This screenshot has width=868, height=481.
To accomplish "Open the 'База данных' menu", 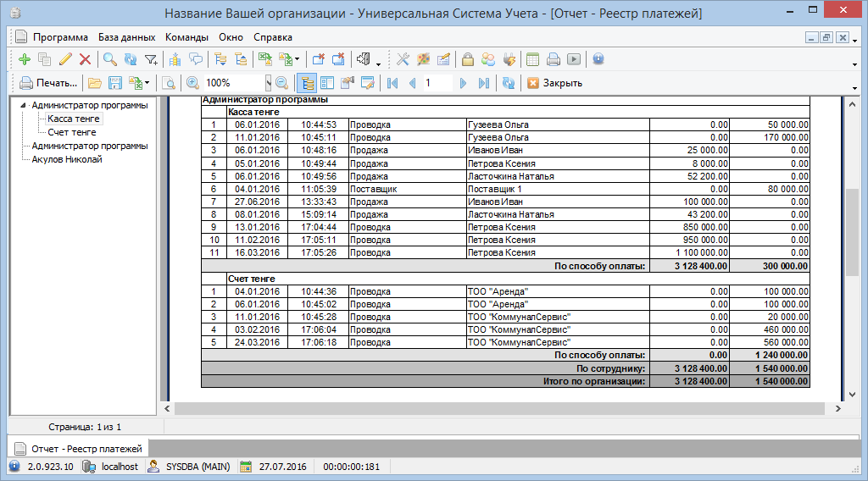I will (x=126, y=37).
